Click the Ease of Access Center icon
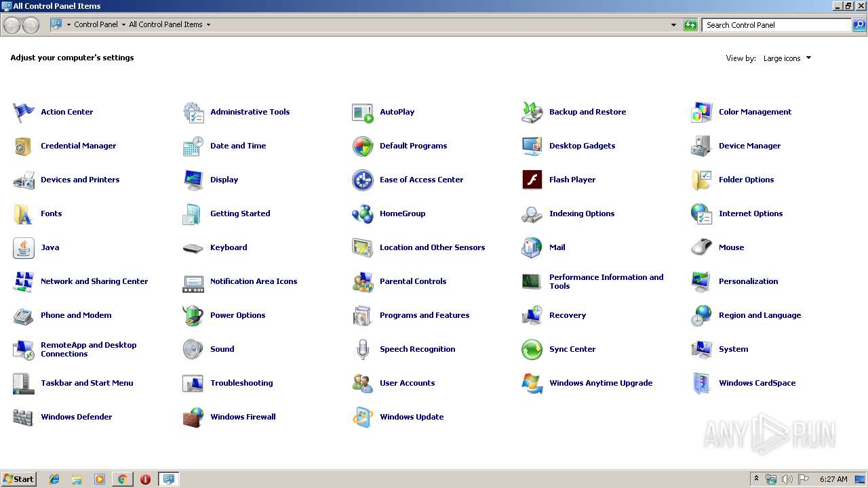868x488 pixels. 363,180
